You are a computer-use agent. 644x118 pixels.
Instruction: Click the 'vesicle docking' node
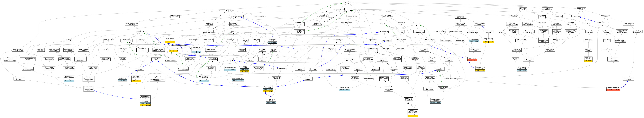pos(299,50)
